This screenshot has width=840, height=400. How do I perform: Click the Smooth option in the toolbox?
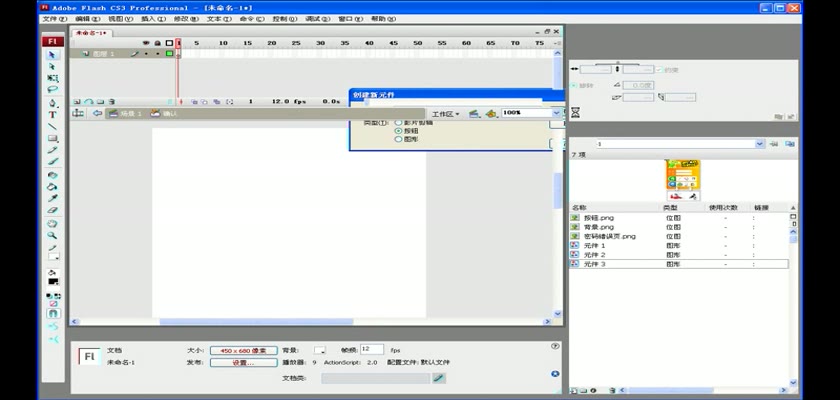(54, 327)
